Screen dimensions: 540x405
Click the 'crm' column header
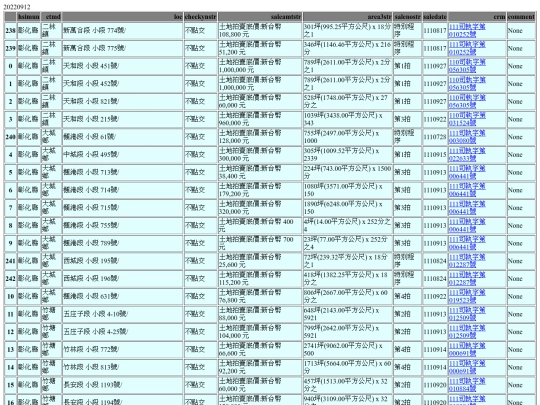477,17
